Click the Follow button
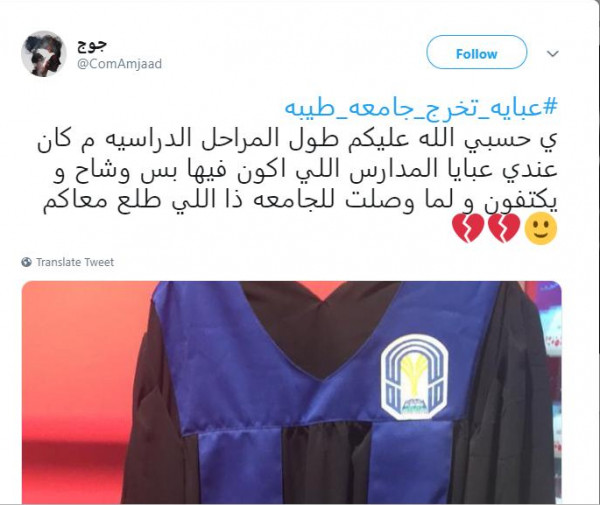Image resolution: width=600 pixels, height=505 pixels. coord(476,52)
